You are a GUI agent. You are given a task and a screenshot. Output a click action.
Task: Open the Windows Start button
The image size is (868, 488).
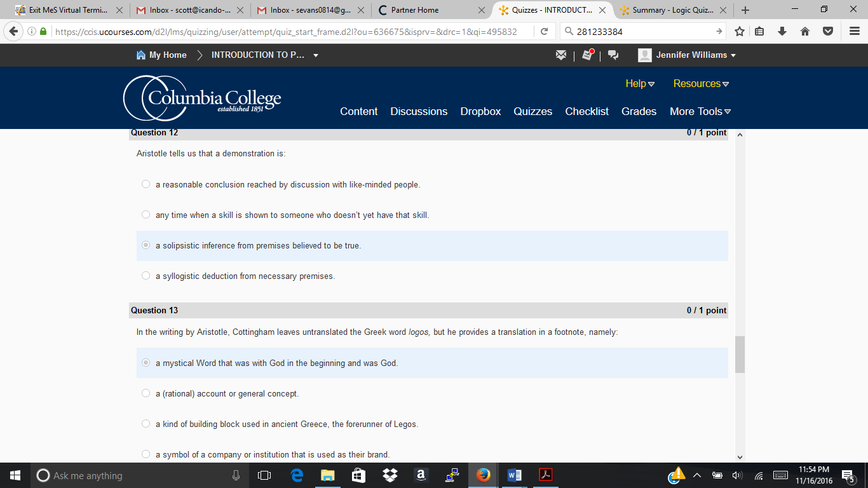[15, 475]
